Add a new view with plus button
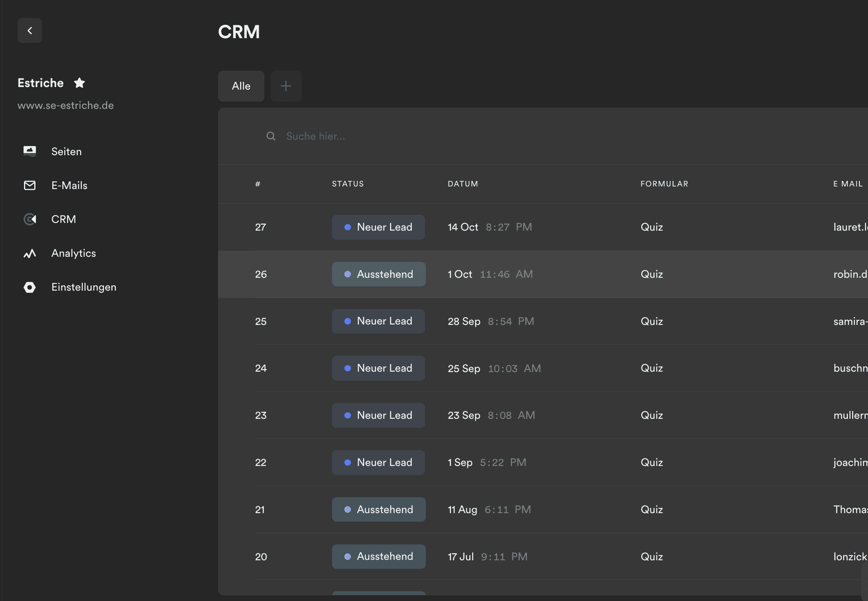The width and height of the screenshot is (868, 601). point(286,86)
